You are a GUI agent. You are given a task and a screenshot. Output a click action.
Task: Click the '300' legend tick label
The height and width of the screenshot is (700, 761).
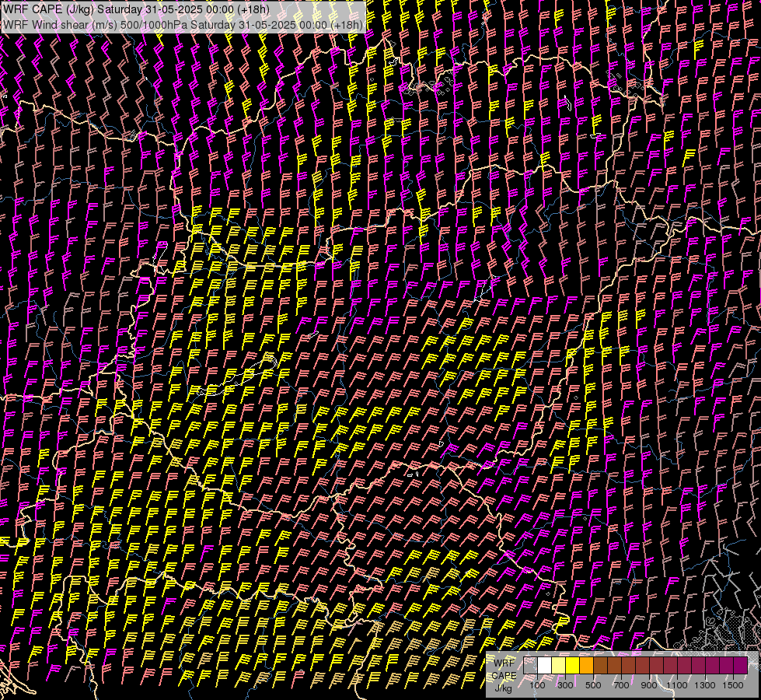(x=565, y=685)
